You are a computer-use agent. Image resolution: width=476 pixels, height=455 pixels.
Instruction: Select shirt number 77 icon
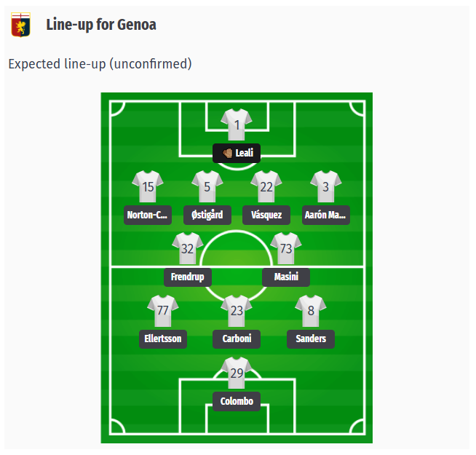click(163, 311)
